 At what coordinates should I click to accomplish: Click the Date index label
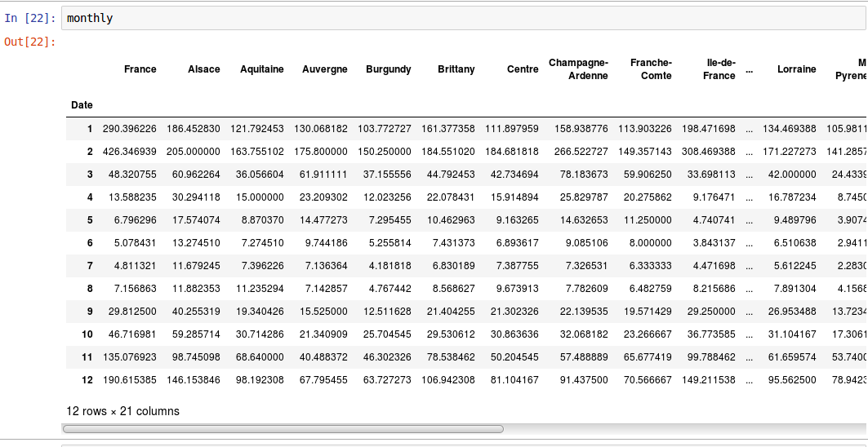82,104
